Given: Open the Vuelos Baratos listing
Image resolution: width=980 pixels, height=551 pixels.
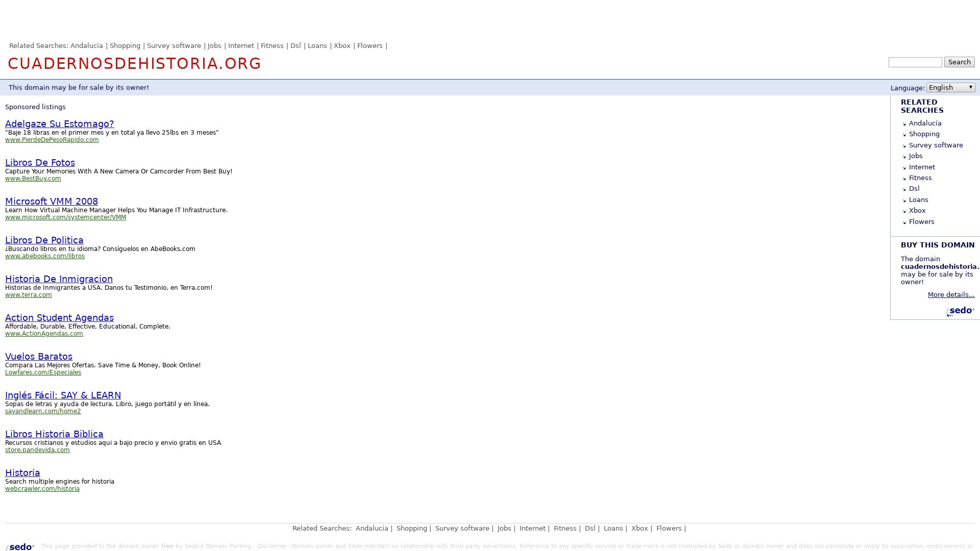Looking at the screenshot, I should (39, 357).
